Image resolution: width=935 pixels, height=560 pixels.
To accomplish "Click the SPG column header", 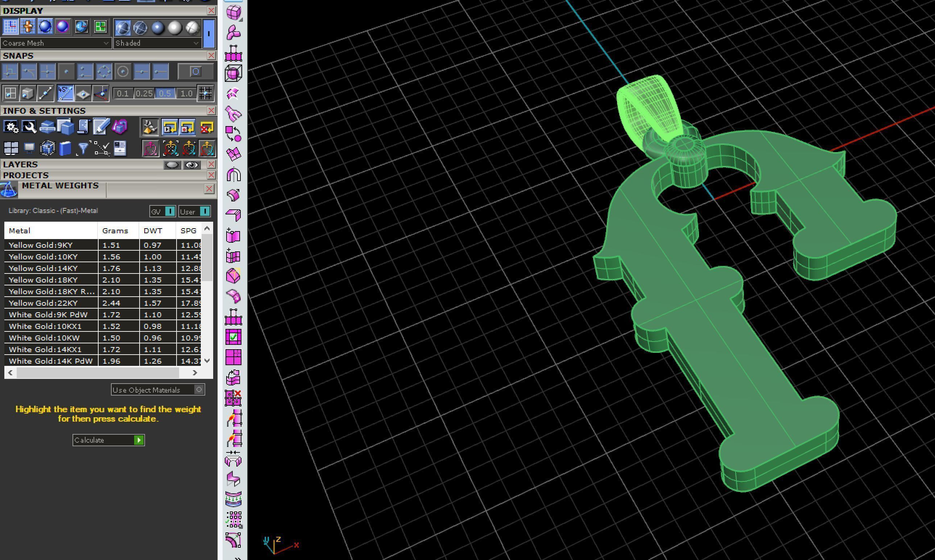I will tap(189, 231).
